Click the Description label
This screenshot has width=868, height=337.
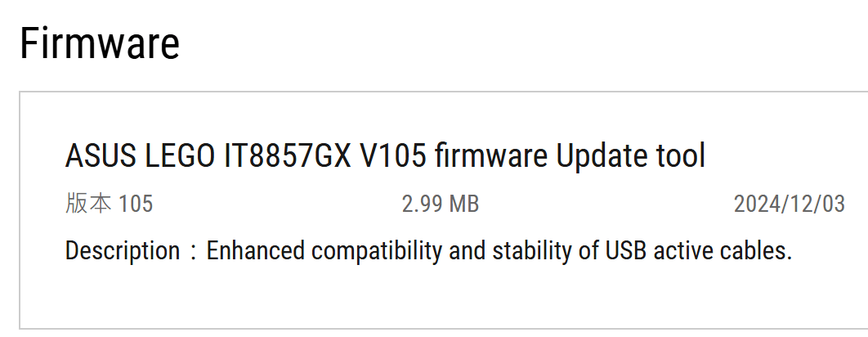[x=123, y=250]
